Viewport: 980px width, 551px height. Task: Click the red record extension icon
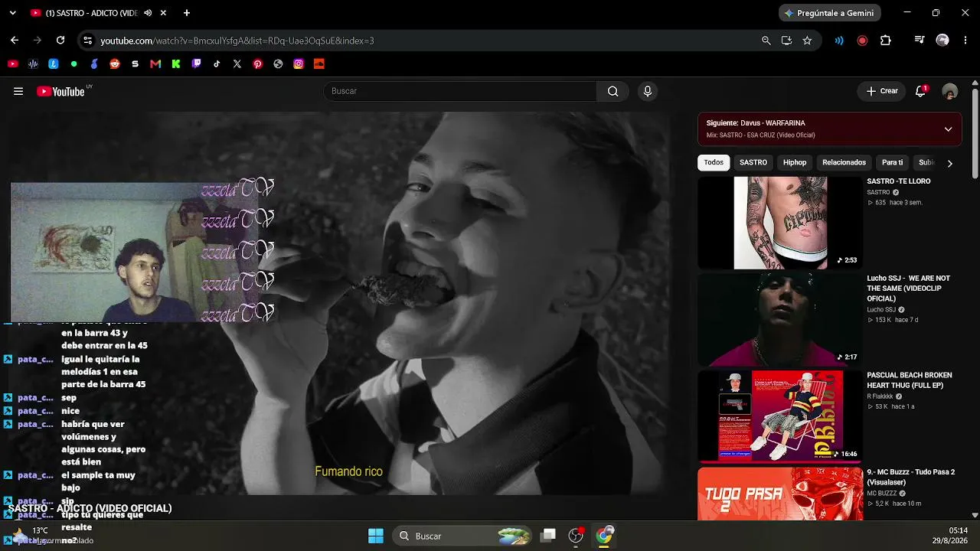[x=863, y=41]
